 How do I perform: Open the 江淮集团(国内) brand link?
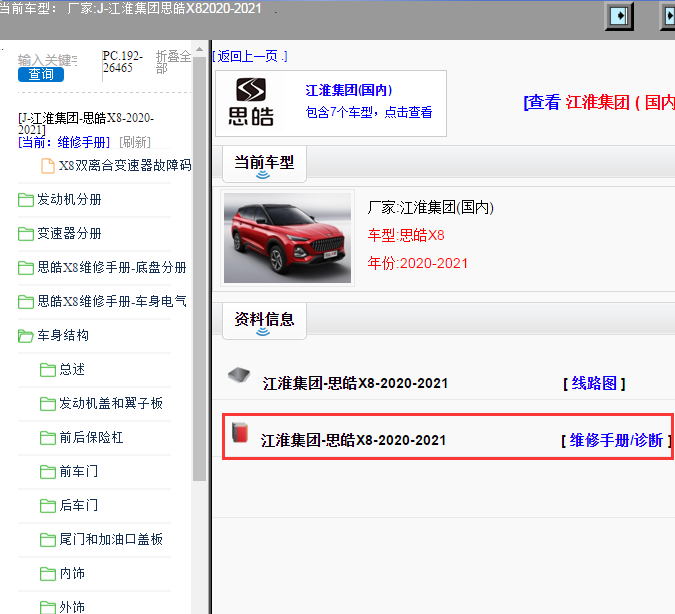(349, 90)
